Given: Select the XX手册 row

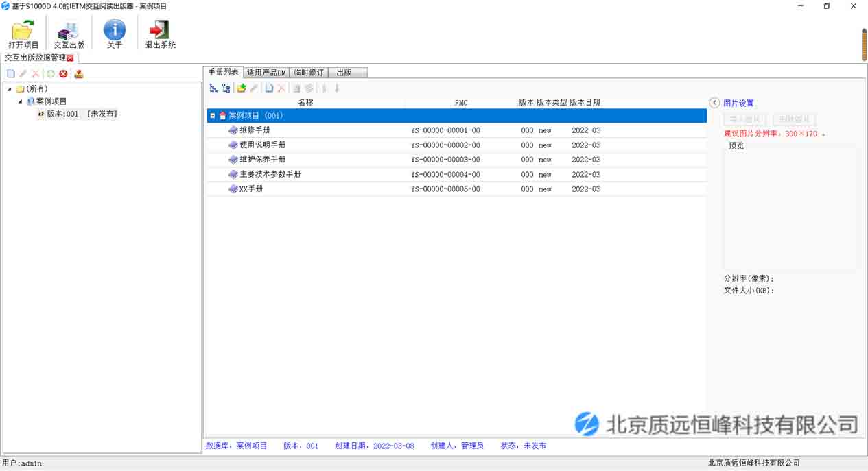Looking at the screenshot, I should [x=456, y=189].
